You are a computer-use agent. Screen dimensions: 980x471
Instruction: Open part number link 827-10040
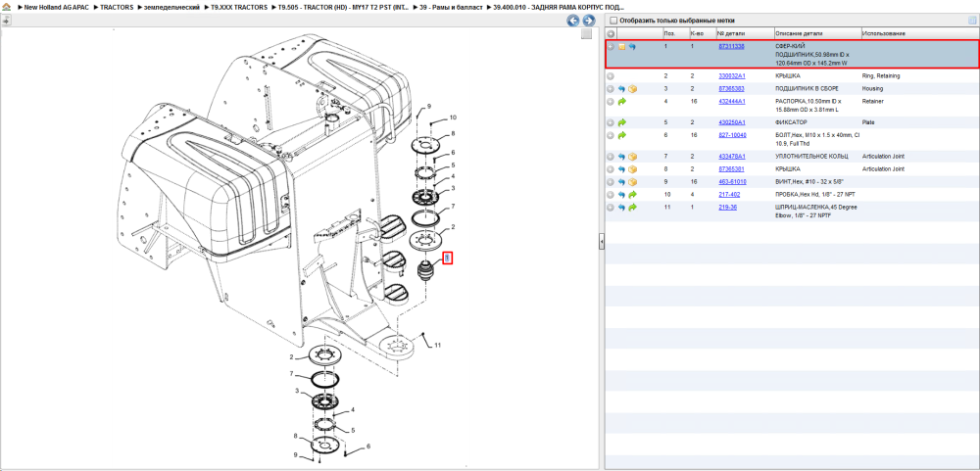(732, 135)
